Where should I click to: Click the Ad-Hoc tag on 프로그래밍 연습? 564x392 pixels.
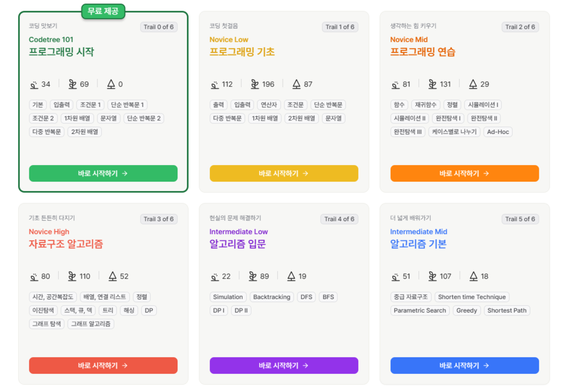[x=498, y=132]
